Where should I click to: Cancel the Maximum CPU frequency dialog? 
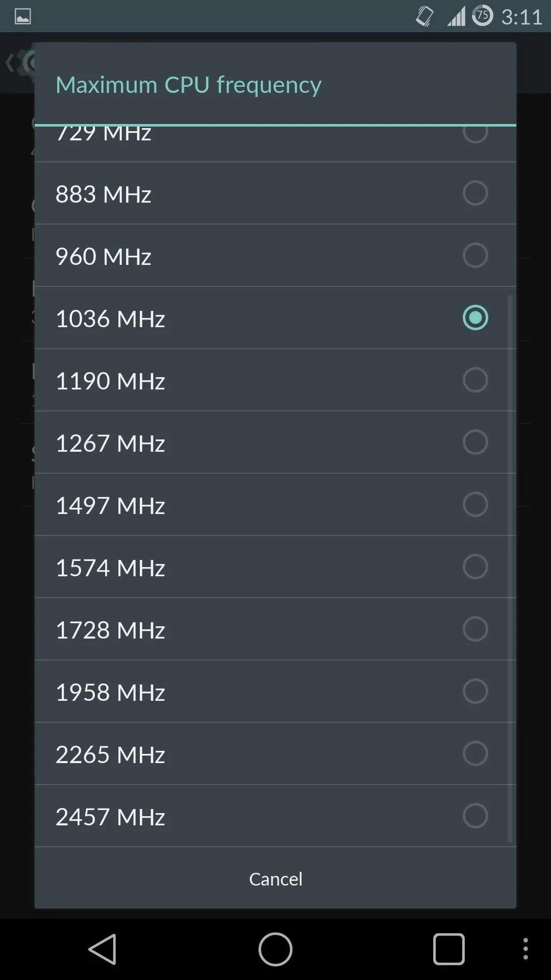(275, 879)
